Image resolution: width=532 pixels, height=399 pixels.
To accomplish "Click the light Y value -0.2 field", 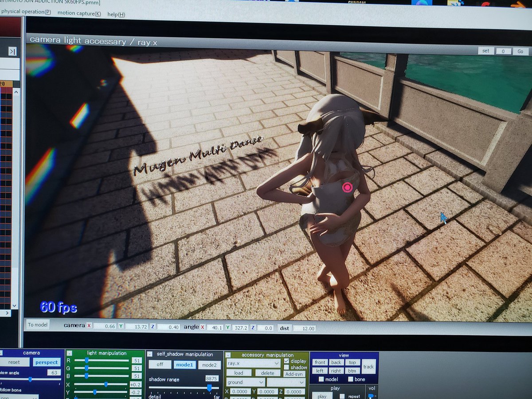I will click(136, 392).
